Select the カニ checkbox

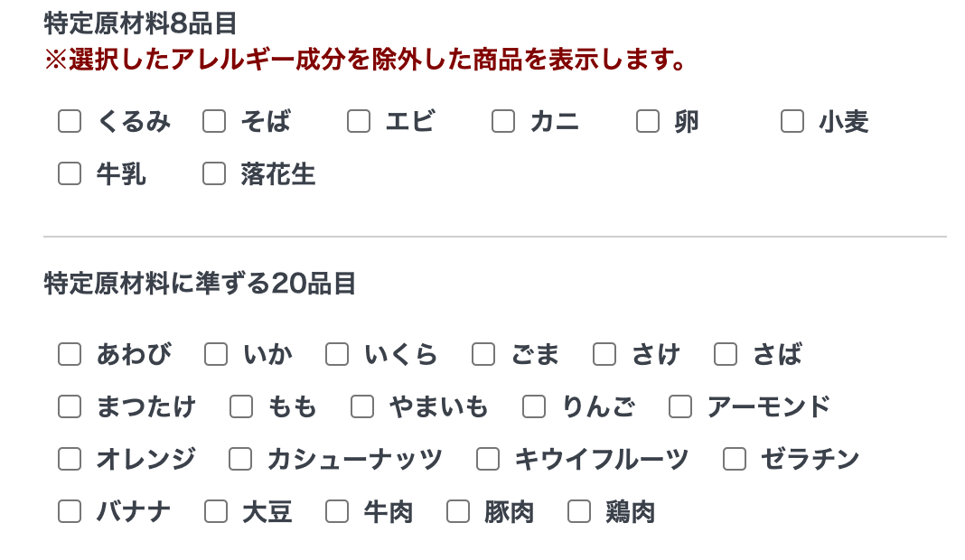coord(503,121)
